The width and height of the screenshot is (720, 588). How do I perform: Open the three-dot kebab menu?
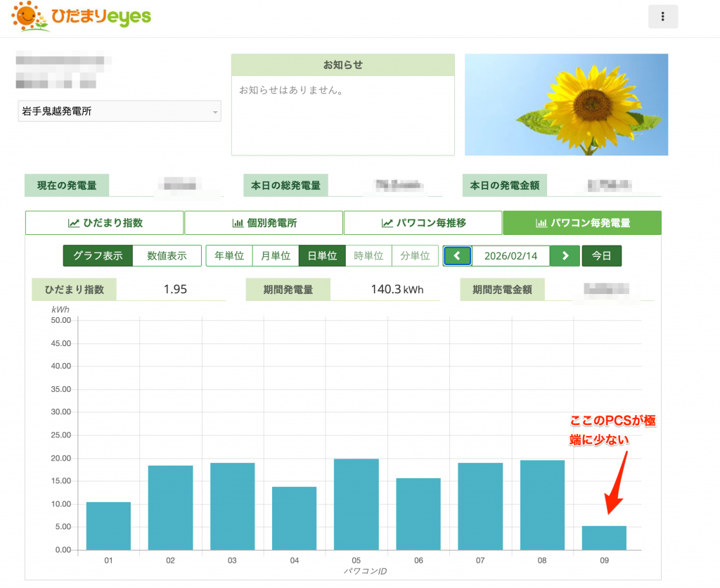tap(662, 17)
